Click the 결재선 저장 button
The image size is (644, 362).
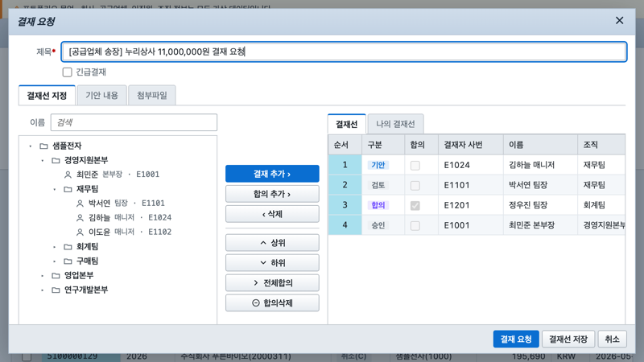568,339
